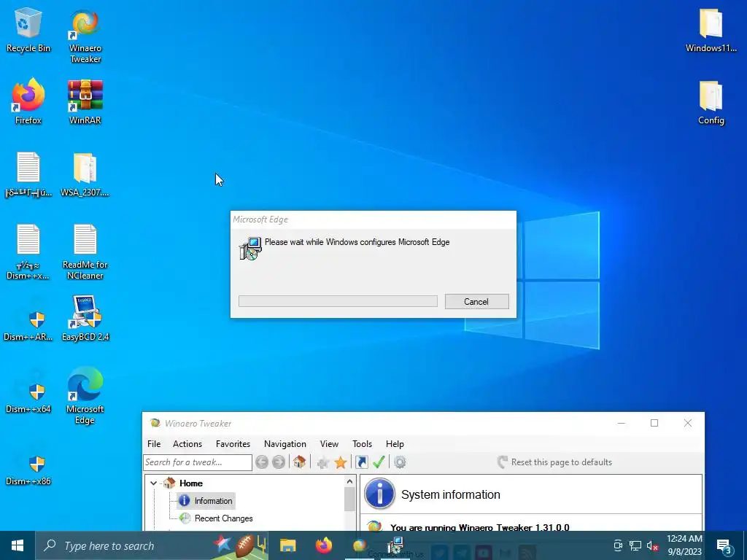Go to Home page via house icon
This screenshot has height=560, width=747.
(299, 462)
